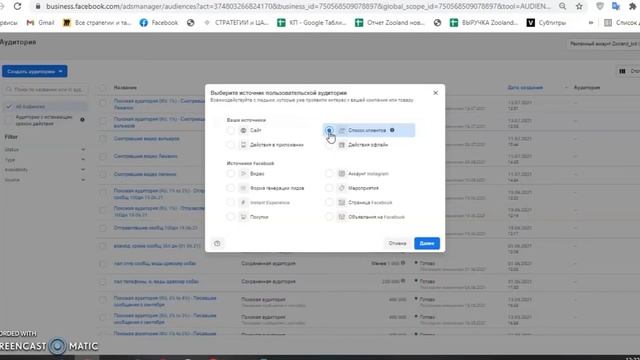The height and width of the screenshot is (360, 640).
Task: Click the info icon next to Список клиентов
Action: pyautogui.click(x=392, y=130)
